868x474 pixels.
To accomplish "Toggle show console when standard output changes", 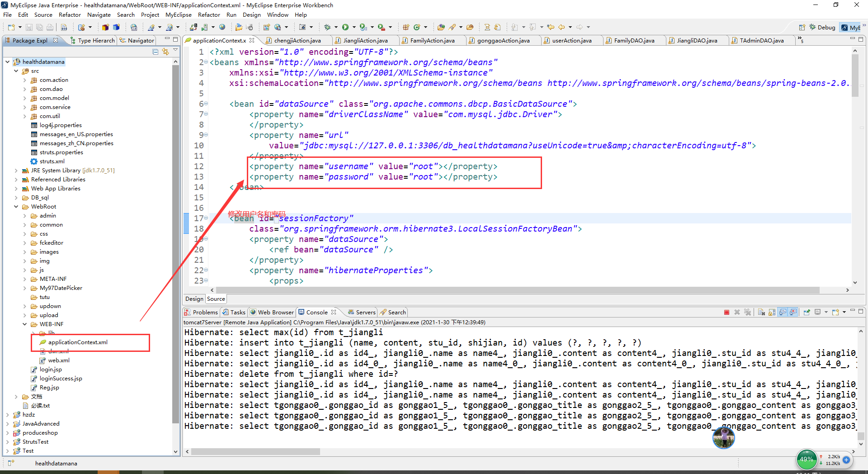I will [783, 312].
